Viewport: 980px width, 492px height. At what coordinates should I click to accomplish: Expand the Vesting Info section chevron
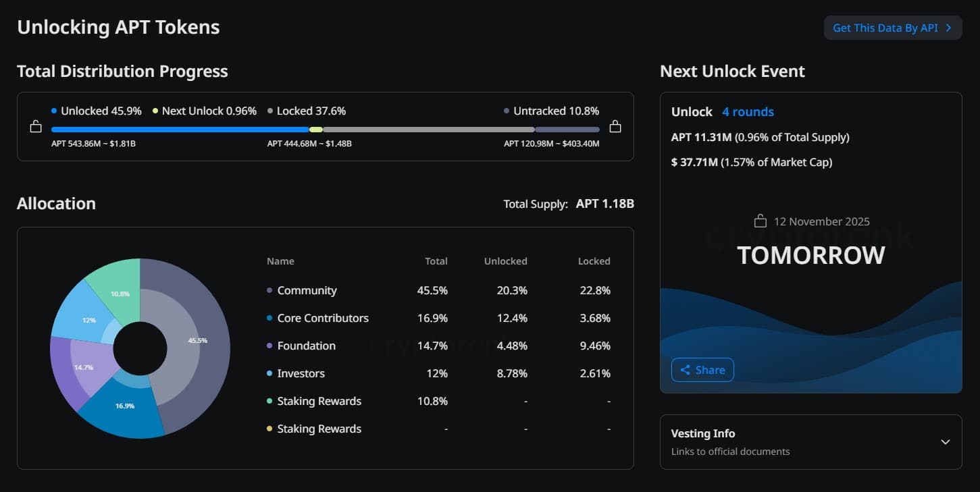pos(945,442)
